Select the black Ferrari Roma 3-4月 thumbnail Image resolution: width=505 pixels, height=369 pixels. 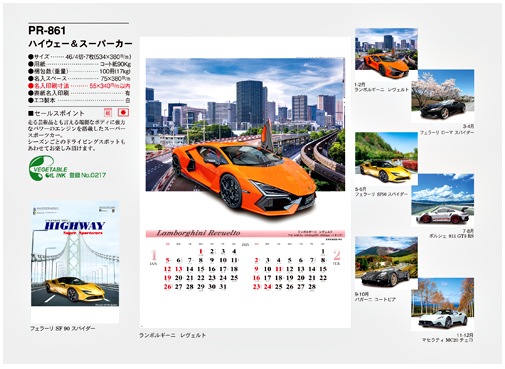(x=443, y=95)
